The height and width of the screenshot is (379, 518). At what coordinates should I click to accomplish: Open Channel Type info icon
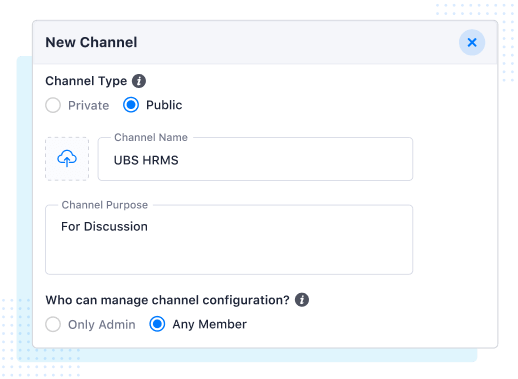[139, 81]
